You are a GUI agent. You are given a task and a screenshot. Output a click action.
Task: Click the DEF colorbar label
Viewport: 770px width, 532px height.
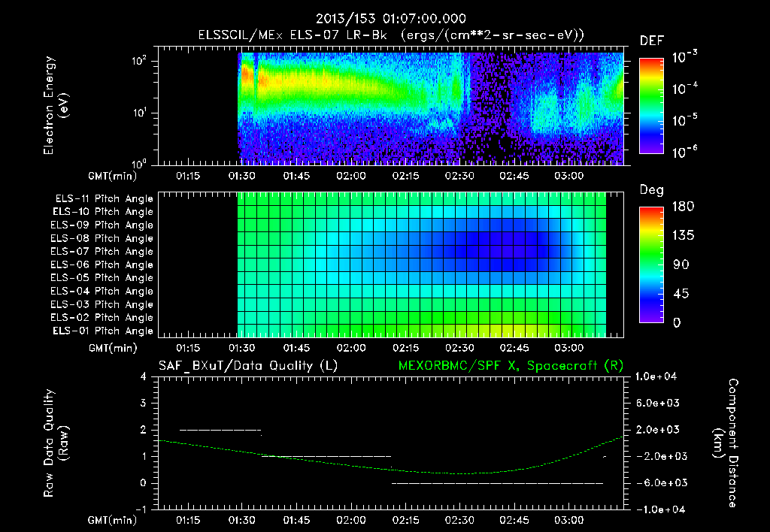(x=652, y=41)
